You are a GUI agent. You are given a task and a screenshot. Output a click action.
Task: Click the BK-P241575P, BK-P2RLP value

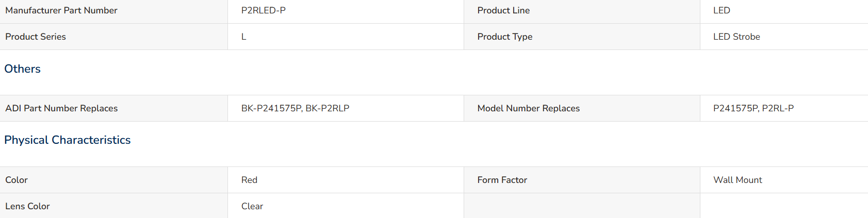pyautogui.click(x=296, y=108)
